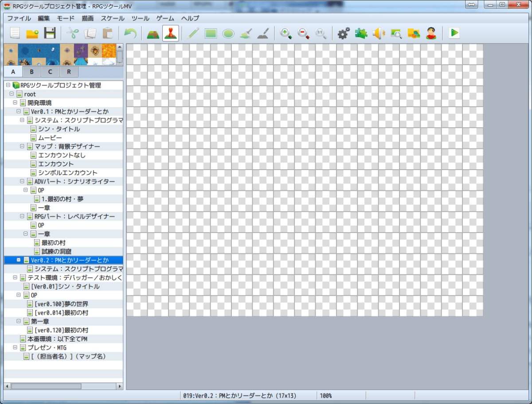Screen dimensions: 532x404
Task: Open the Plugin Manager puzzle icon
Action: tap(361, 33)
